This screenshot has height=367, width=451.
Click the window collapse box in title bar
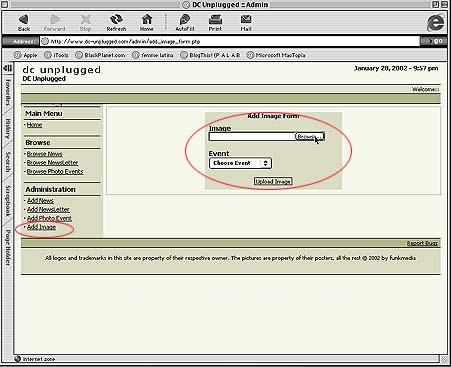pos(444,4)
